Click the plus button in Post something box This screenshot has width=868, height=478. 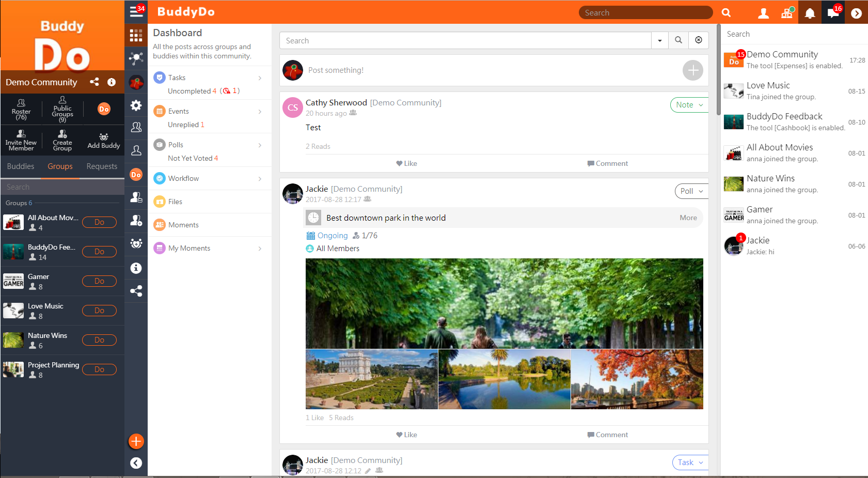click(693, 70)
